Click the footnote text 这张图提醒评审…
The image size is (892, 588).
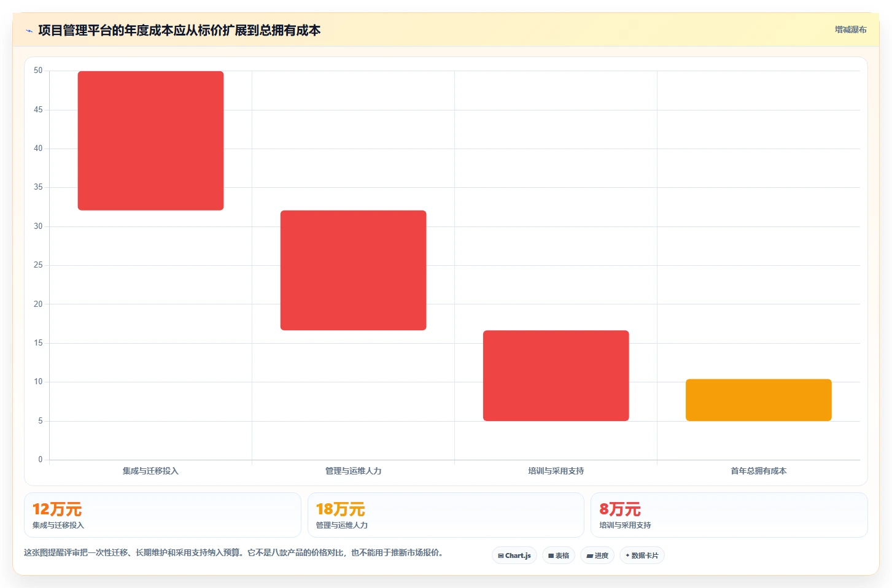[233, 552]
